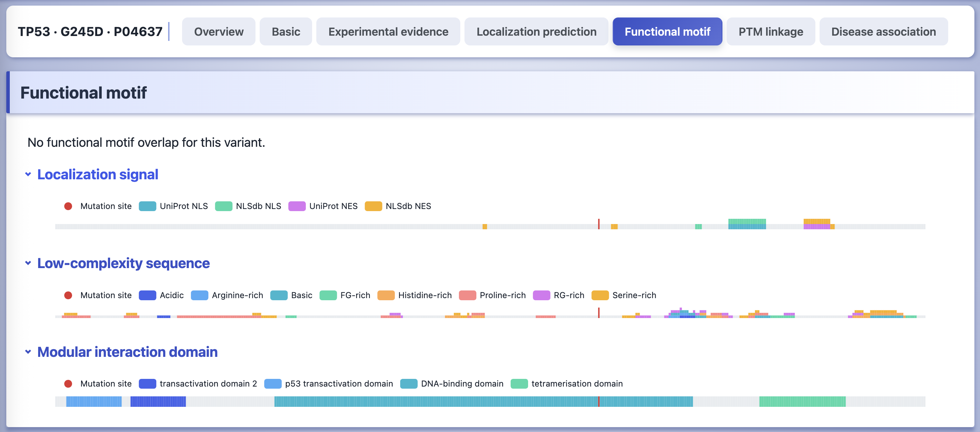Click the Acidic legend color icon
Image resolution: width=980 pixels, height=432 pixels.
click(x=147, y=295)
